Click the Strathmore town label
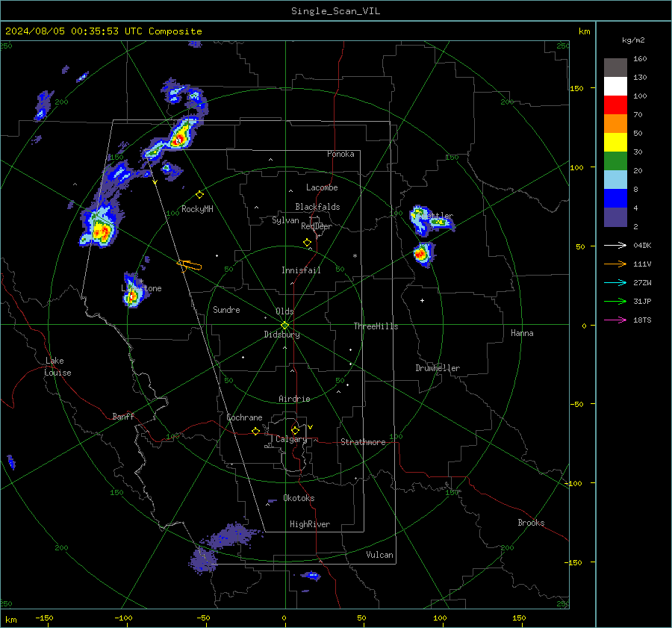Screen dimensions: 672x628 pyautogui.click(x=363, y=442)
